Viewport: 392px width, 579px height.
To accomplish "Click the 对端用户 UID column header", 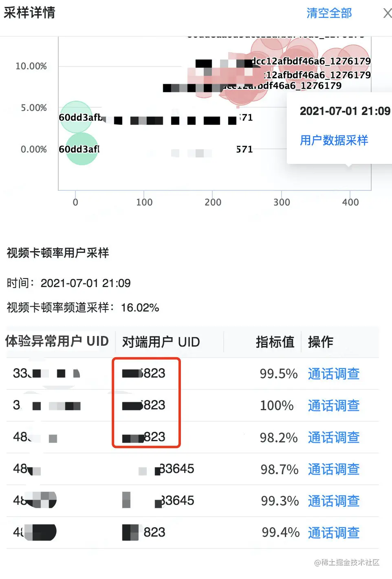I will (159, 342).
